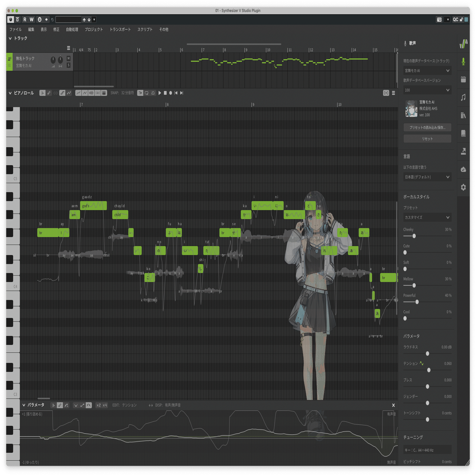Open the preset dropdown arrow in top bar
The width and height of the screenshot is (476, 476).
pos(94,19)
